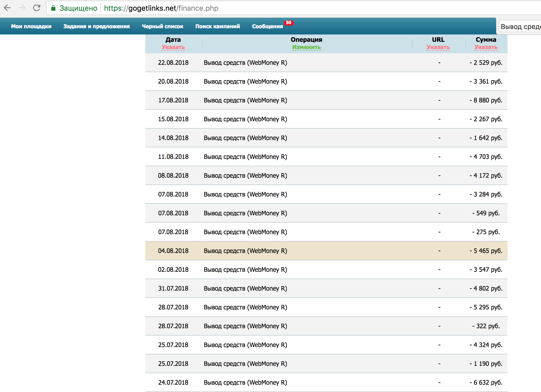This screenshot has width=541, height=392.
Task: Click the 22.08.2018 withdrawal row
Action: pos(245,63)
